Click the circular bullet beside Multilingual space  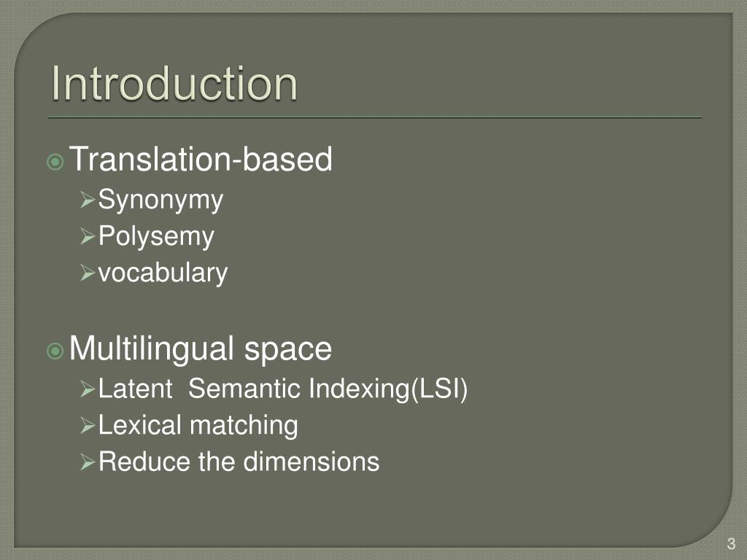coord(55,351)
